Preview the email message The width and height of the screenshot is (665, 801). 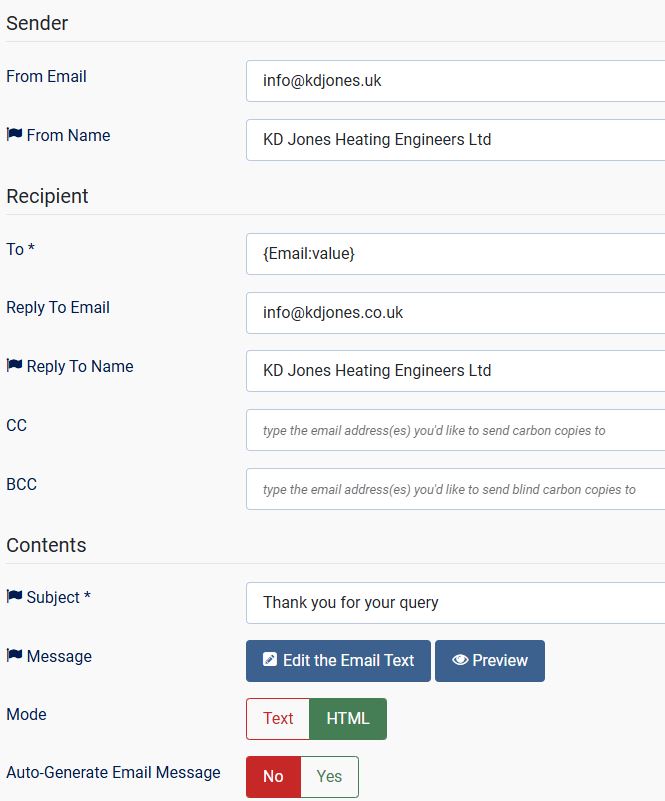click(x=489, y=660)
